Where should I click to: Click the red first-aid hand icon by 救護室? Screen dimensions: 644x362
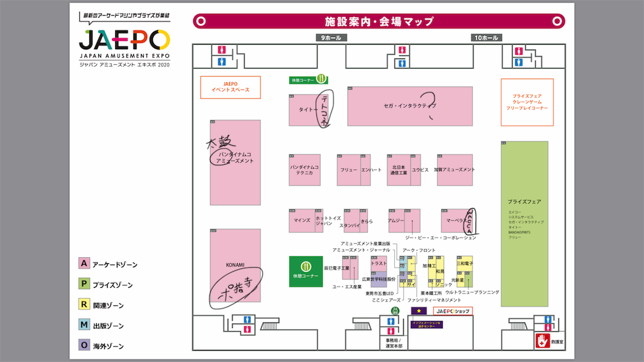point(542,341)
